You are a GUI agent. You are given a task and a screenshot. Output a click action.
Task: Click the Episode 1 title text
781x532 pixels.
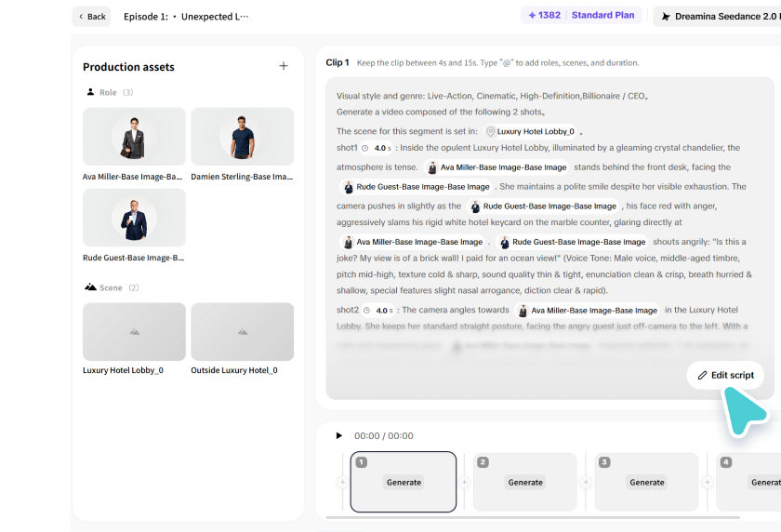pos(186,17)
